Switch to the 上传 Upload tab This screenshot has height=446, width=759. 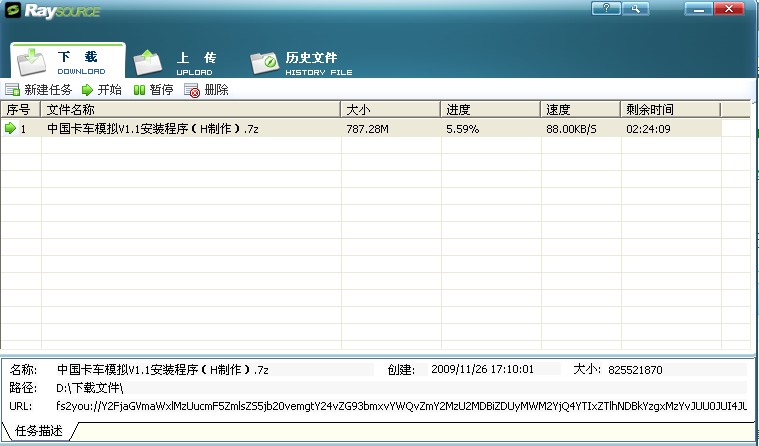tap(175, 63)
